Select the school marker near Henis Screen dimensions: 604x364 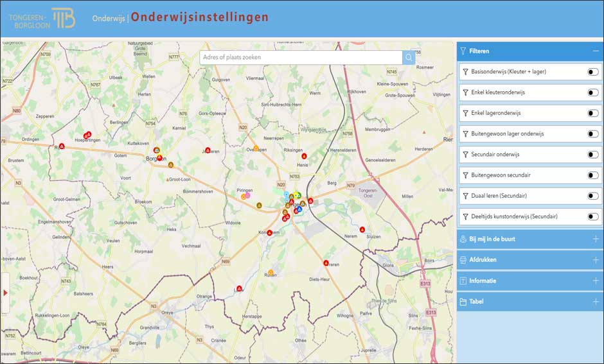click(304, 156)
